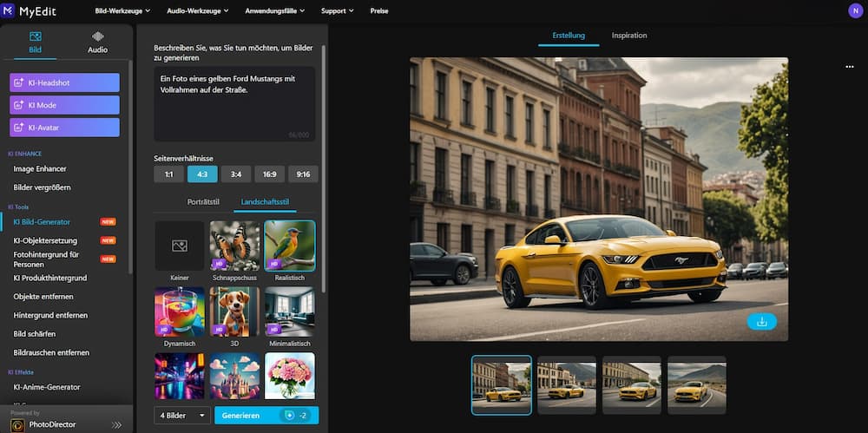
Task: Open the 4 Bilder count dropdown
Action: (182, 416)
